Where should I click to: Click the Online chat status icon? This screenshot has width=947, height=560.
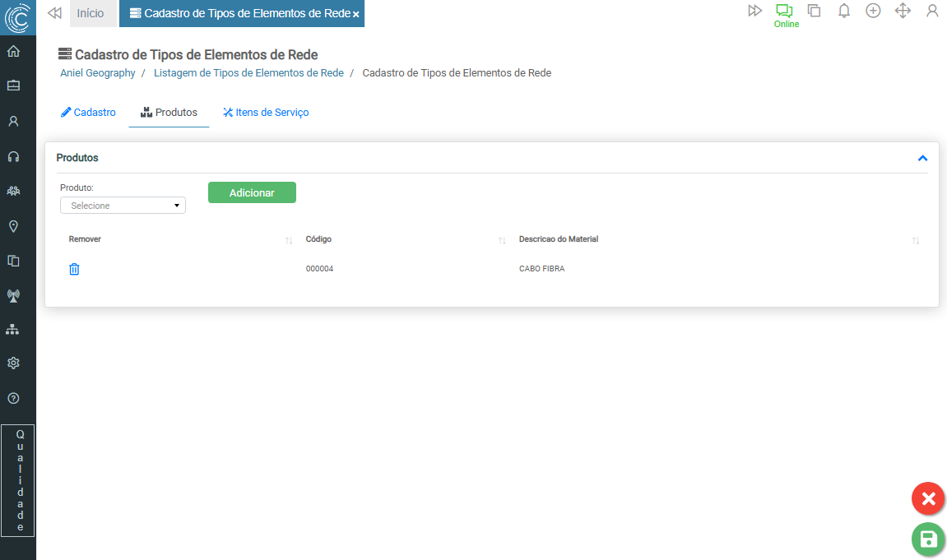785,12
